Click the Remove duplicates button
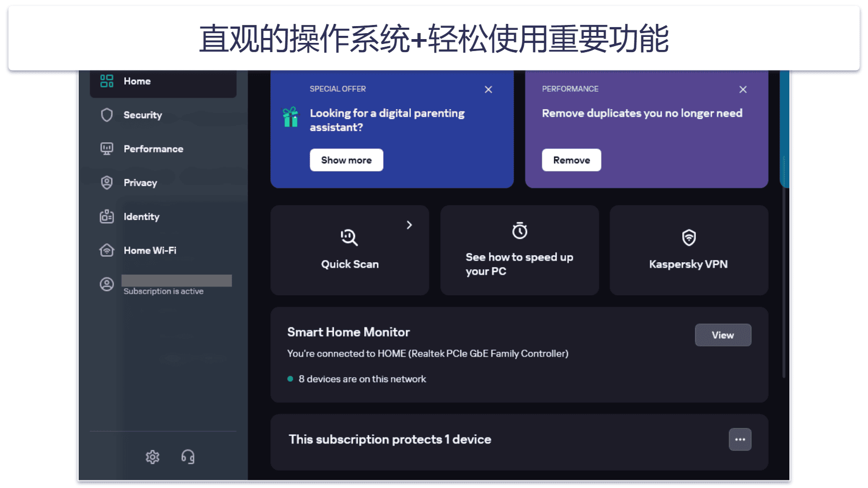 572,160
